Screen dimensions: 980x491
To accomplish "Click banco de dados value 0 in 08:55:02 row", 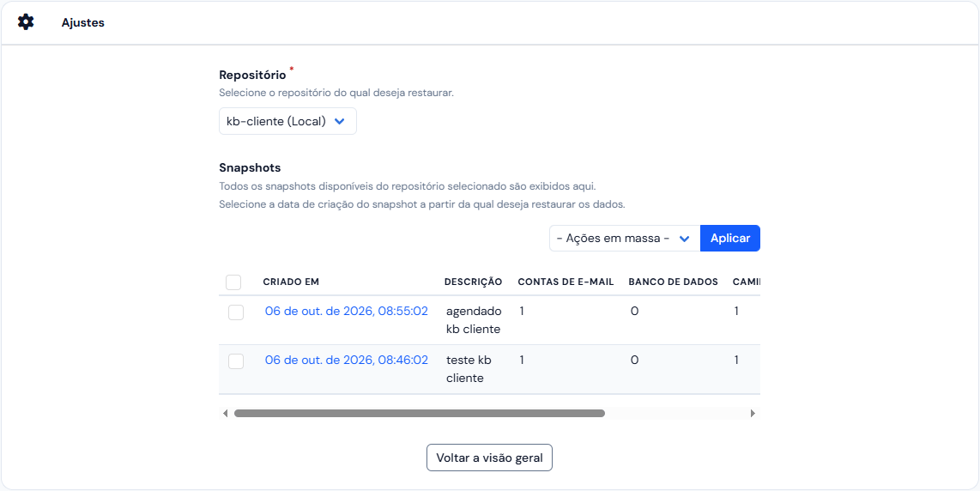I will coord(634,311).
